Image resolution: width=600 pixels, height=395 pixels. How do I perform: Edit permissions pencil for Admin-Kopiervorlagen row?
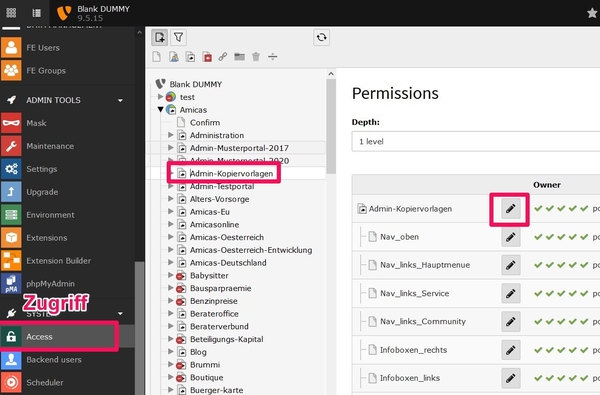[511, 209]
